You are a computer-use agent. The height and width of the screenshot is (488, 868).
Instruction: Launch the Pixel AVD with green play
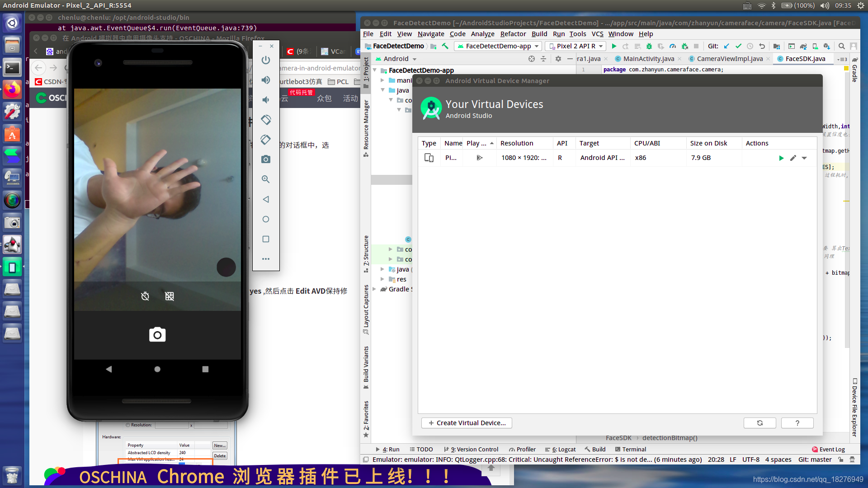point(781,158)
